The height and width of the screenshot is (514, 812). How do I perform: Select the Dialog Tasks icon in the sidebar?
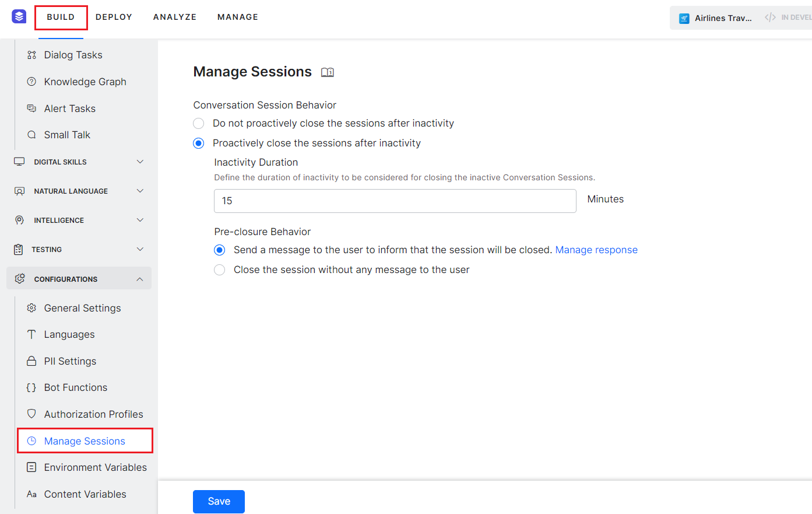pyautogui.click(x=32, y=54)
